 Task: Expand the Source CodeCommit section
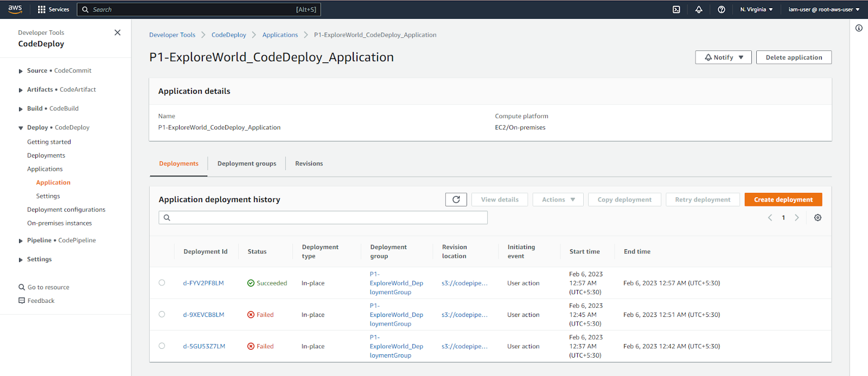21,71
